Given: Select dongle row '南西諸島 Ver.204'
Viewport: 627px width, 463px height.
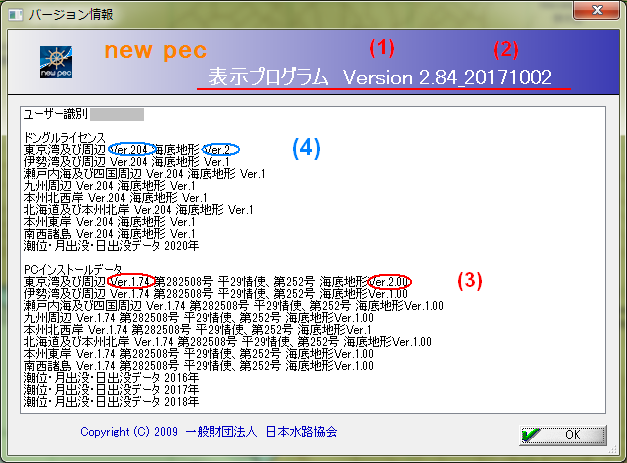Looking at the screenshot, I should [110, 234].
